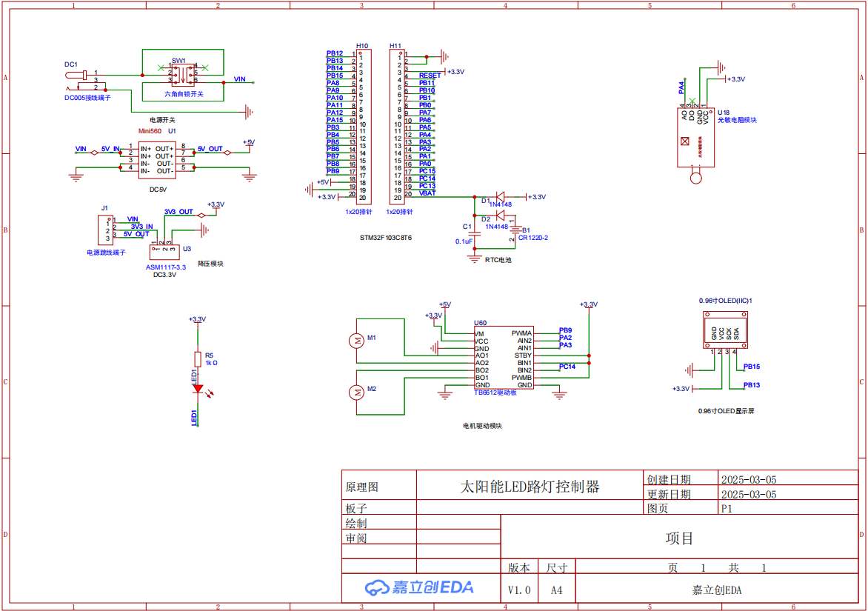
Task: Click the 嘉立创EDA cloud logo
Action: pyautogui.click(x=419, y=588)
